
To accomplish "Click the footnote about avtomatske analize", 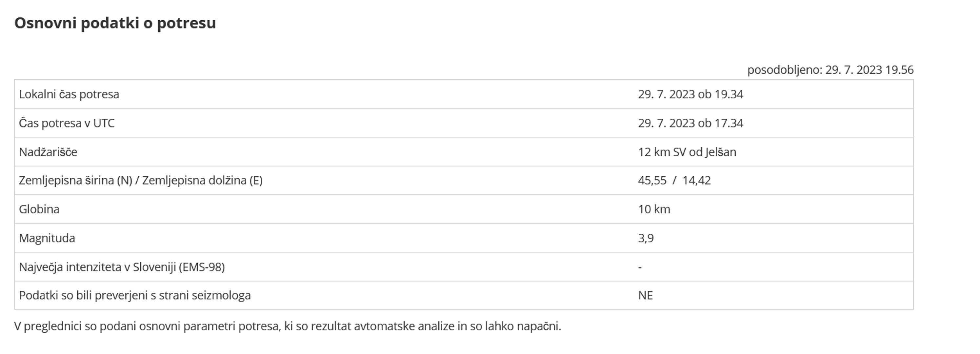I will (x=287, y=326).
